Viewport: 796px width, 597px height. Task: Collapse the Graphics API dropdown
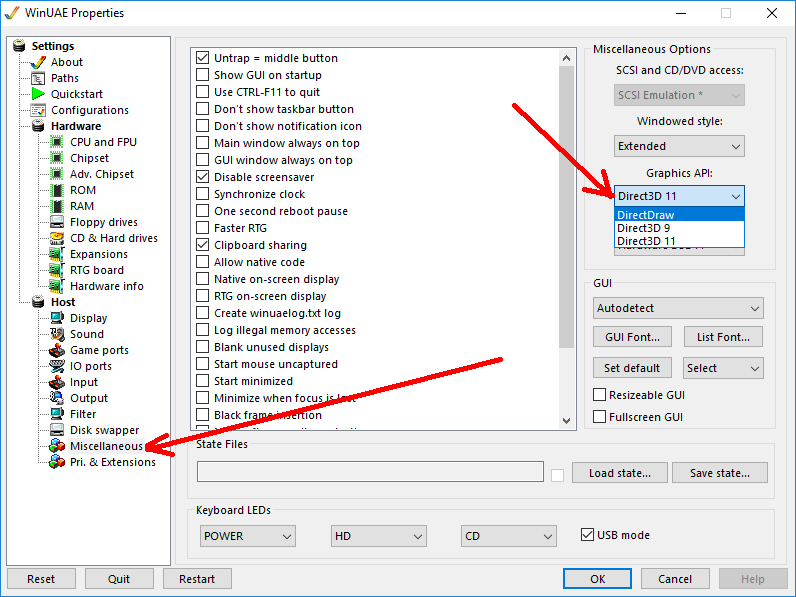coord(679,196)
